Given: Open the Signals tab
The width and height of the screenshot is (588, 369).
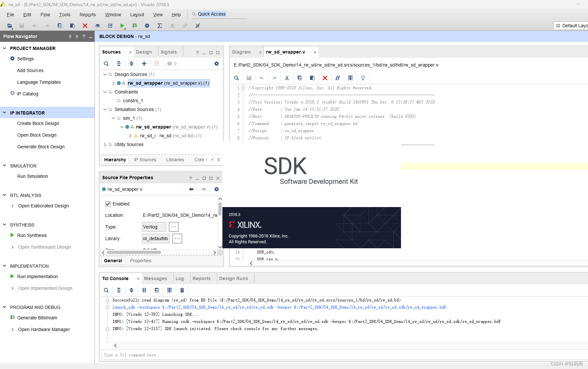Looking at the screenshot, I should 169,52.
